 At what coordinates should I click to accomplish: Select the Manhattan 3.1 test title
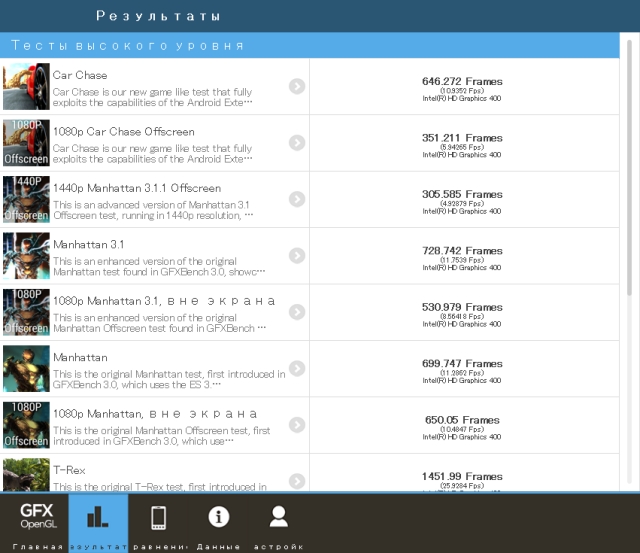pyautogui.click(x=89, y=244)
